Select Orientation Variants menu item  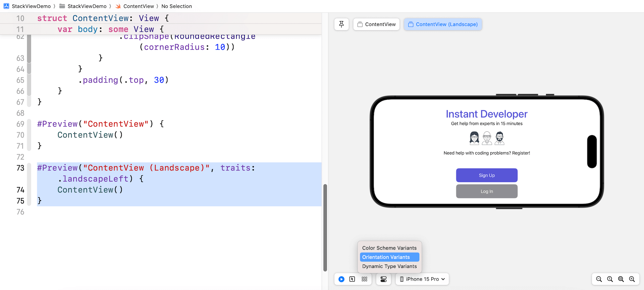point(389,257)
